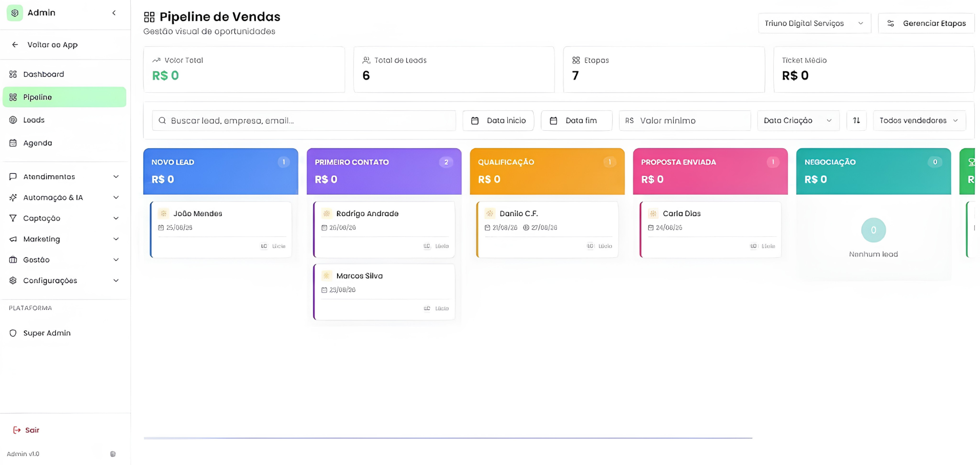Click the Sair logout icon
This screenshot has height=465, width=980.
point(17,430)
